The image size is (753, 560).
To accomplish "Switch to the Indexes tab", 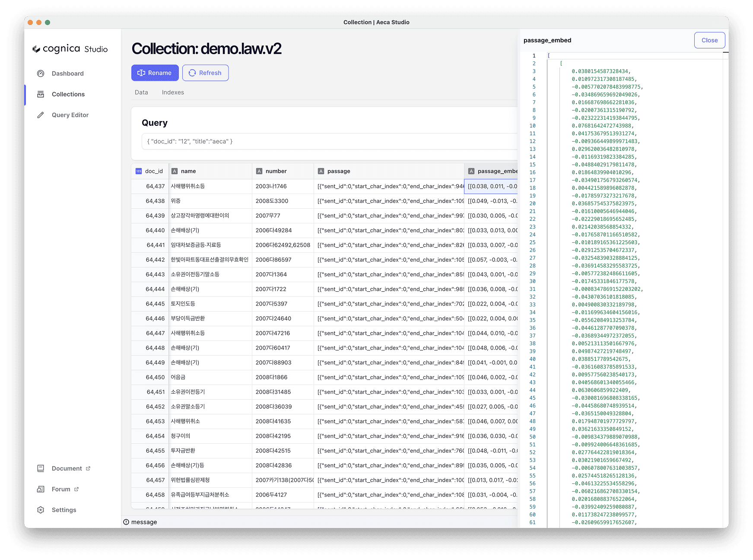I will (x=173, y=92).
